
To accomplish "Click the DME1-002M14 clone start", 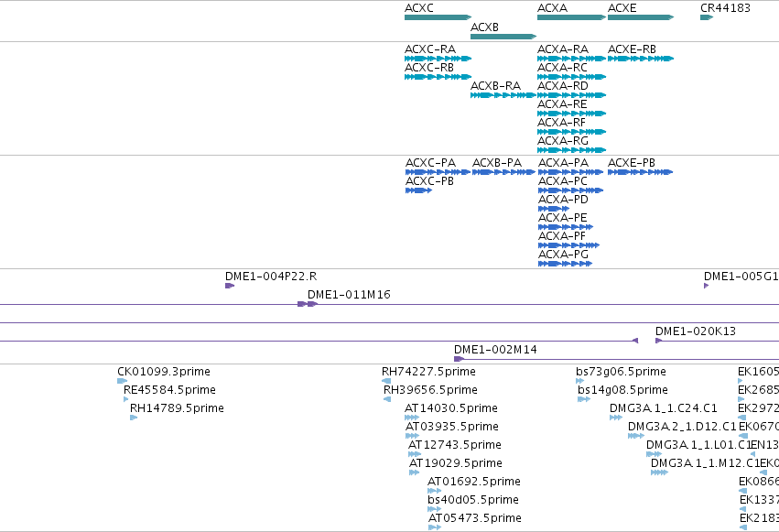I will pyautogui.click(x=459, y=359).
